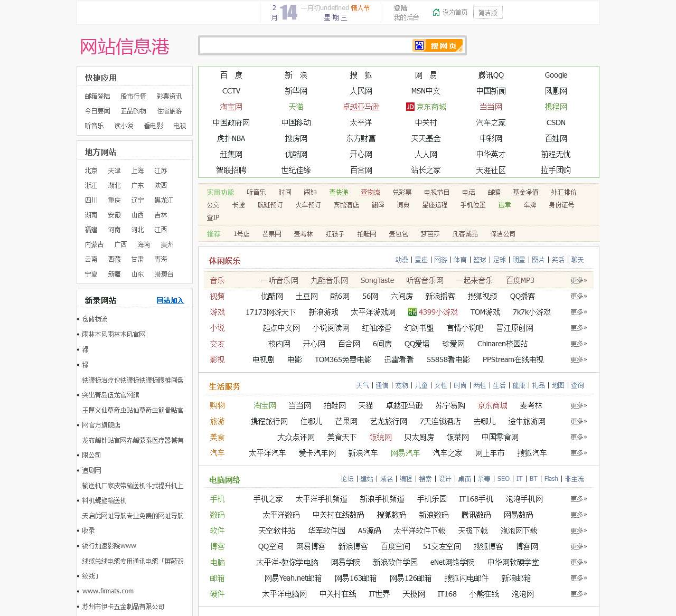Open 中关村在线 in 硬件 row
Image resolution: width=676 pixels, height=616 pixels.
(337, 594)
